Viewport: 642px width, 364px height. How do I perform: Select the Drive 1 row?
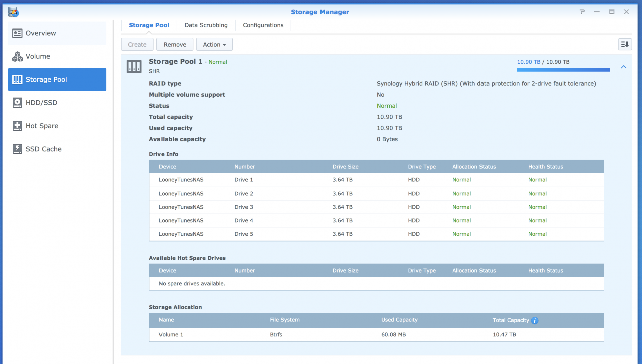(376, 180)
